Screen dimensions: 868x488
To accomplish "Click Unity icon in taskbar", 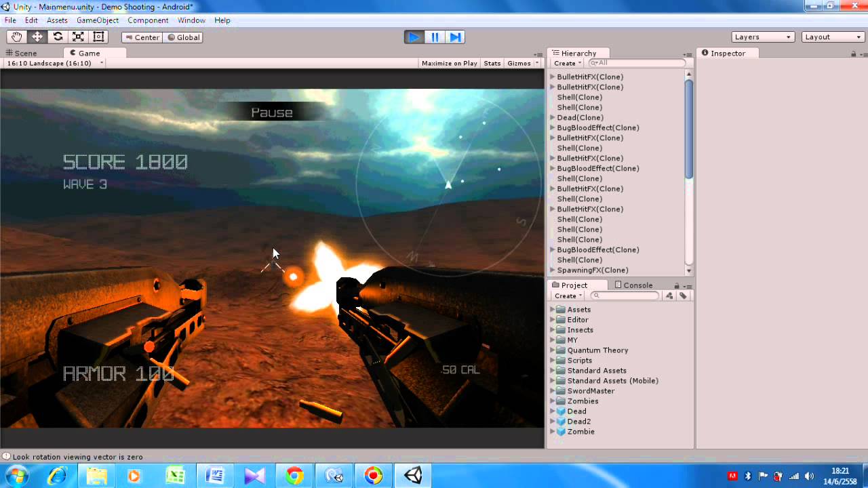I will click(412, 476).
